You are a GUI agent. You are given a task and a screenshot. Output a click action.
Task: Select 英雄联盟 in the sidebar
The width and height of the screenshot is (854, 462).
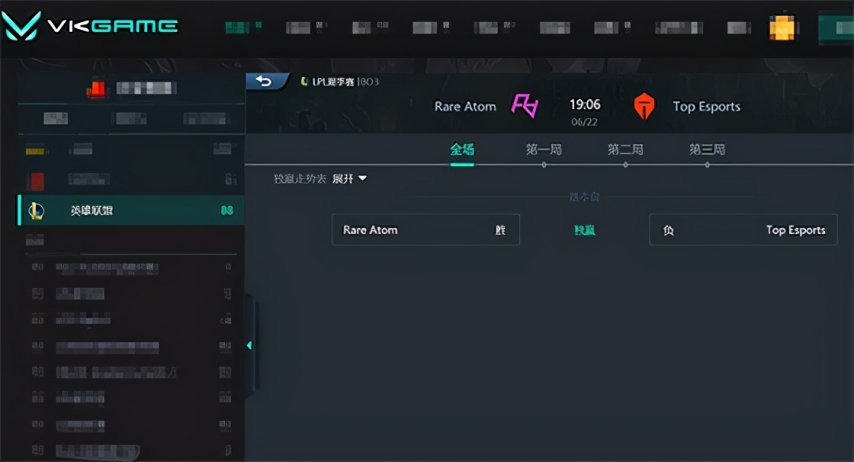pyautogui.click(x=131, y=210)
